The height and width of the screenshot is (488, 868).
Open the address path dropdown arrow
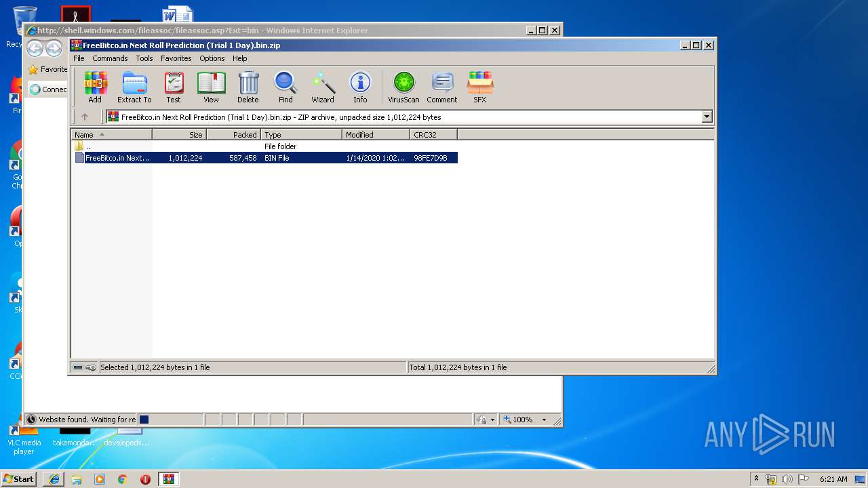coord(707,117)
